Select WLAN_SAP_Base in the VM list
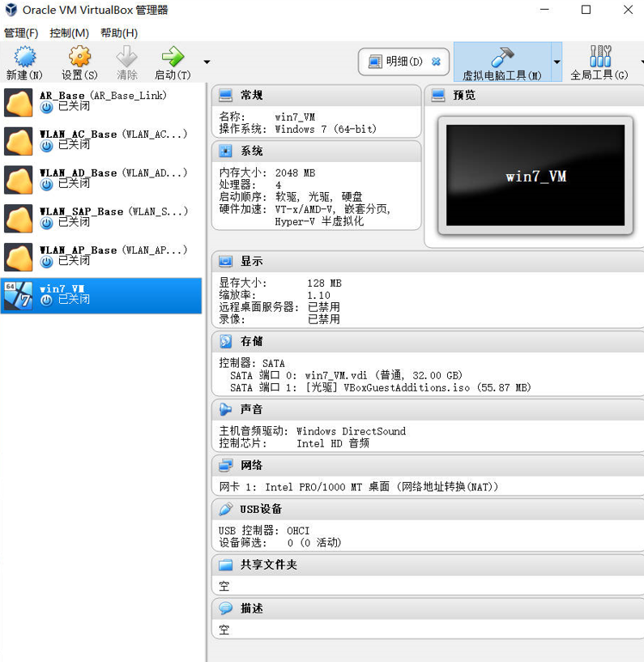 (100, 217)
